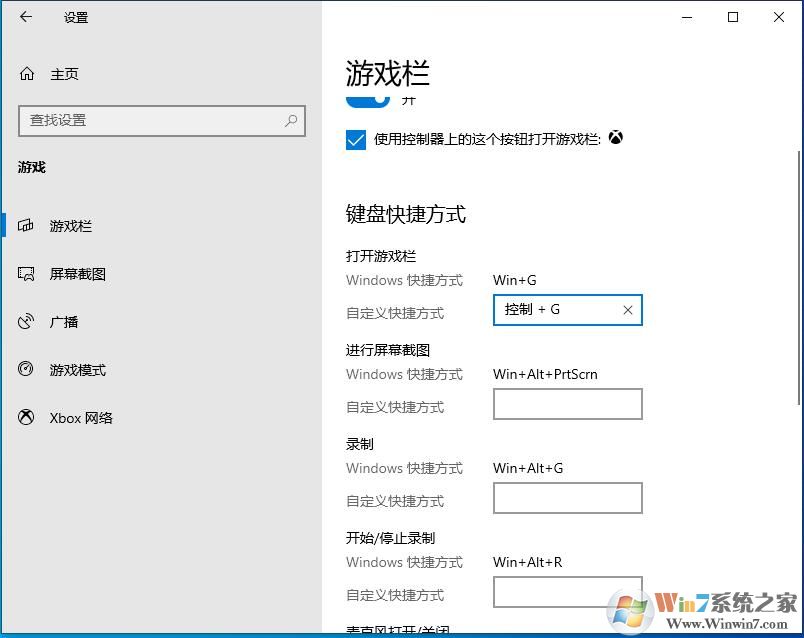Image resolution: width=804 pixels, height=638 pixels.
Task: Click the back arrow in Settings
Action: click(26, 17)
